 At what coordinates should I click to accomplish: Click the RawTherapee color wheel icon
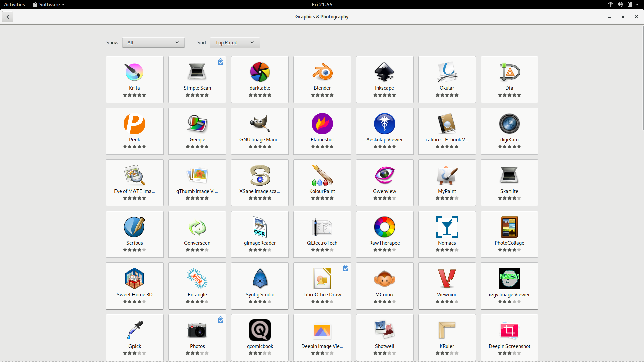point(384,227)
